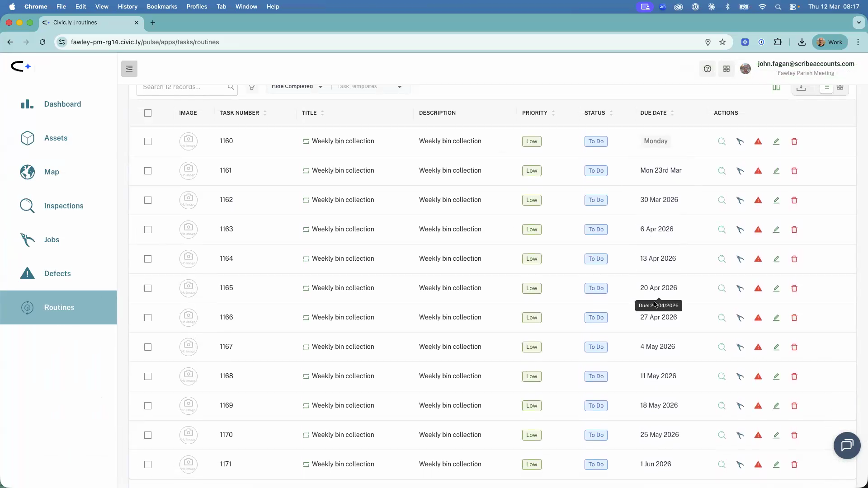Viewport: 868px width, 488px height.
Task: Open the Bookmarks menu in macOS menu bar
Action: pos(162,7)
